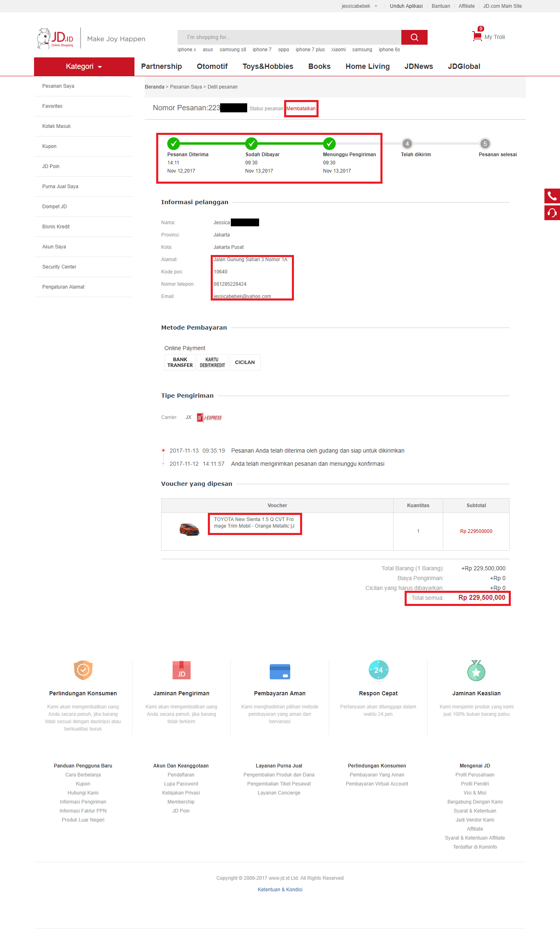560x929 pixels.
Task: Click Terdaftar di Kominfo footer link
Action: pos(475,847)
